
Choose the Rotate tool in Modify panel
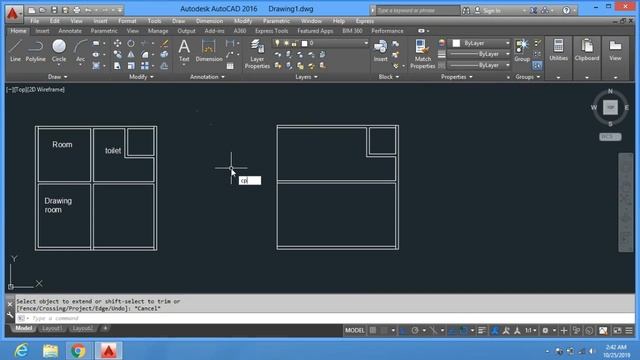[x=131, y=43]
